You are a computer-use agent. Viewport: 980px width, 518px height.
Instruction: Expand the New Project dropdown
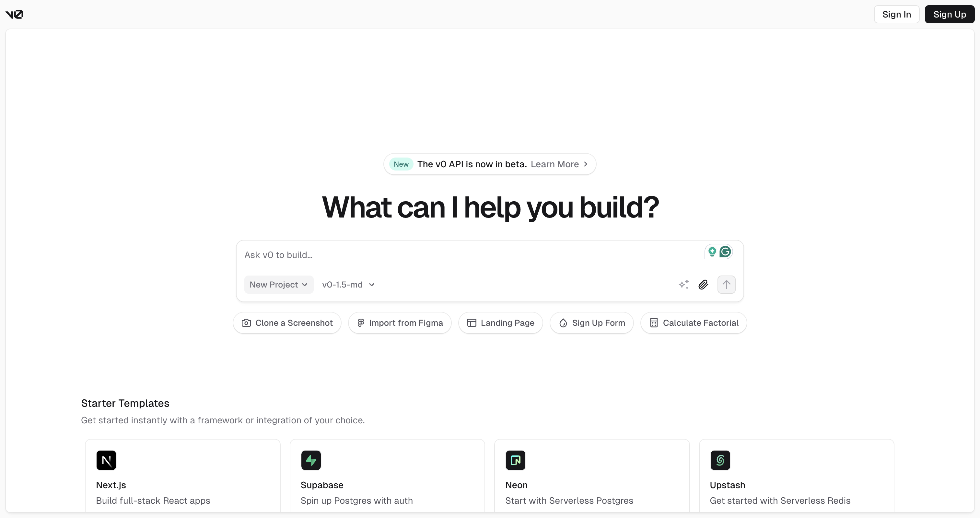278,285
